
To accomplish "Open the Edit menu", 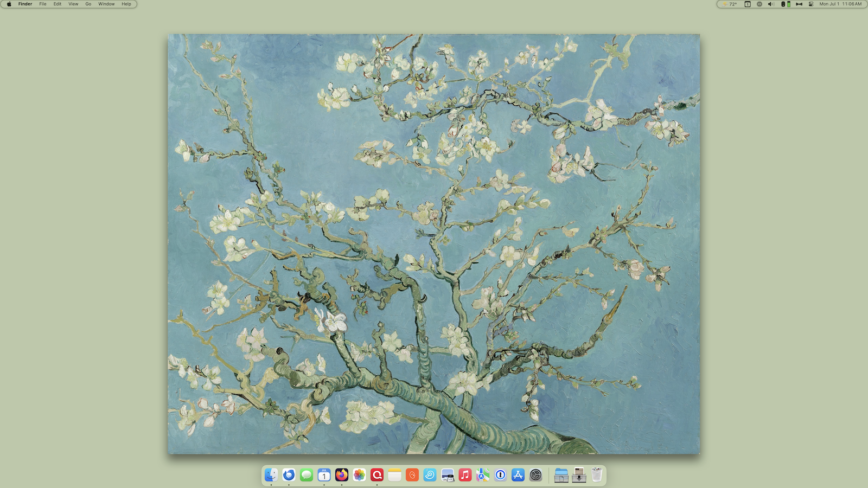I will 58,4.
